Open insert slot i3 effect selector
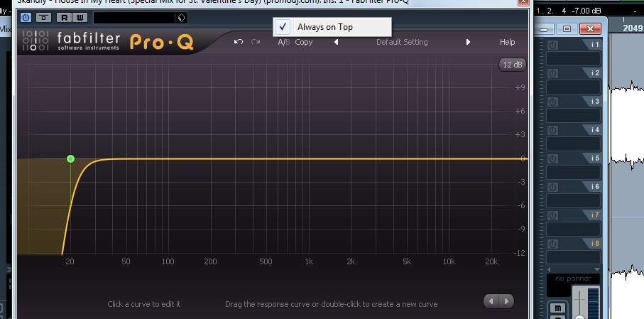The width and height of the screenshot is (644, 319). point(574,115)
